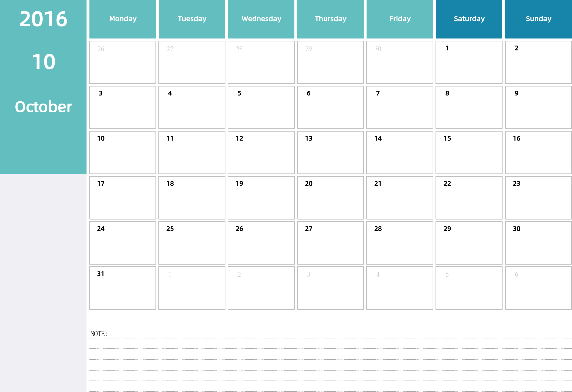Click on greyed-out November 1 date
572x392 pixels.
click(x=192, y=285)
